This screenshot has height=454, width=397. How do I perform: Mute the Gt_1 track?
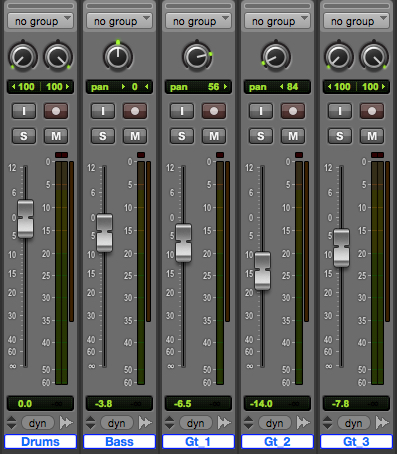point(214,136)
